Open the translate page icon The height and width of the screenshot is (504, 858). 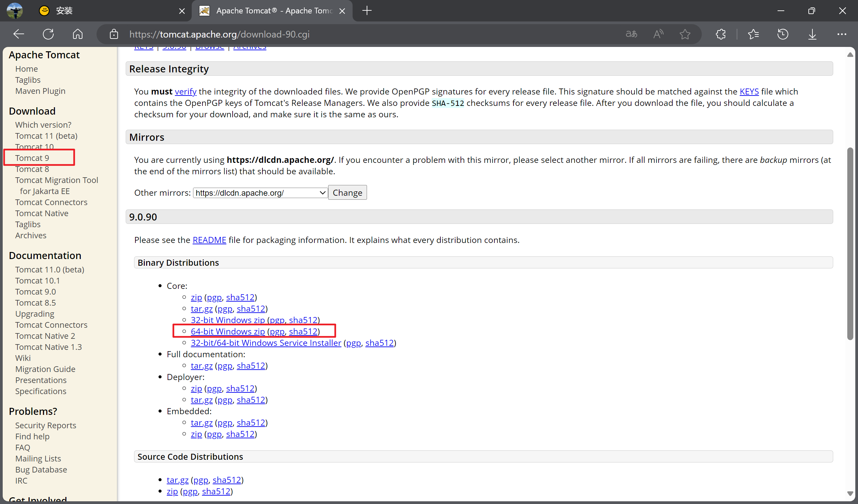[x=631, y=34]
